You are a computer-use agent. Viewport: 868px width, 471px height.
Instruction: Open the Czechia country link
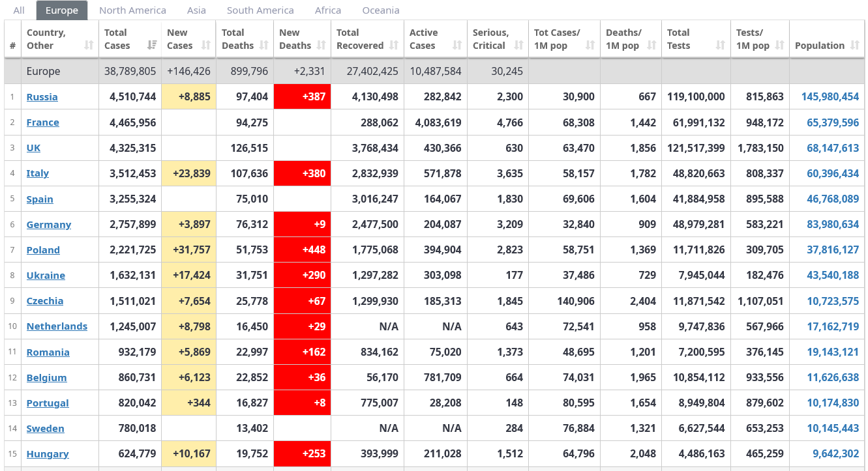(45, 301)
